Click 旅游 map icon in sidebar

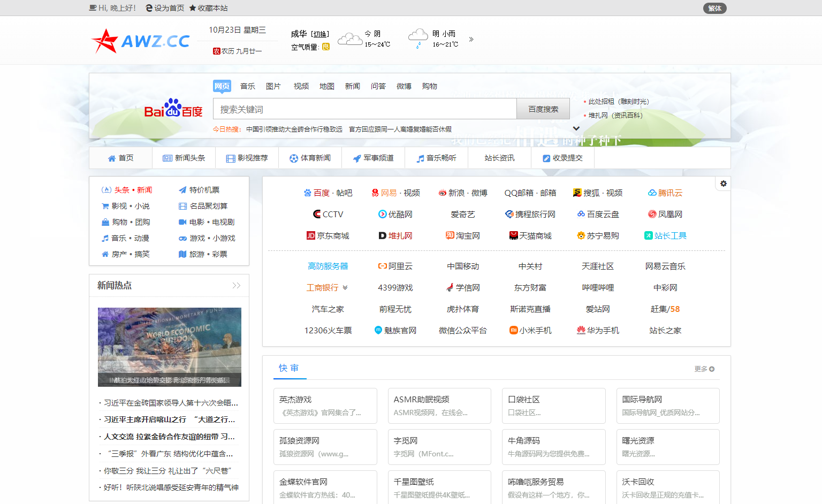coord(182,254)
